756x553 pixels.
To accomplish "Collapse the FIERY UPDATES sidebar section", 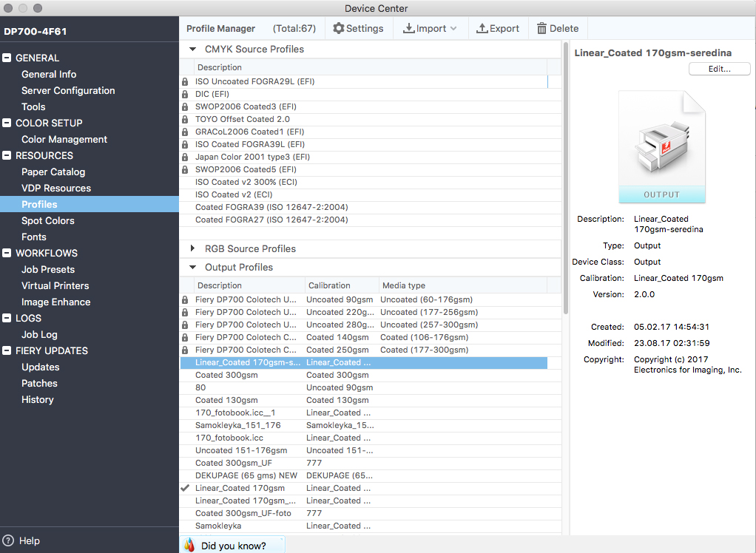I will (x=7, y=350).
